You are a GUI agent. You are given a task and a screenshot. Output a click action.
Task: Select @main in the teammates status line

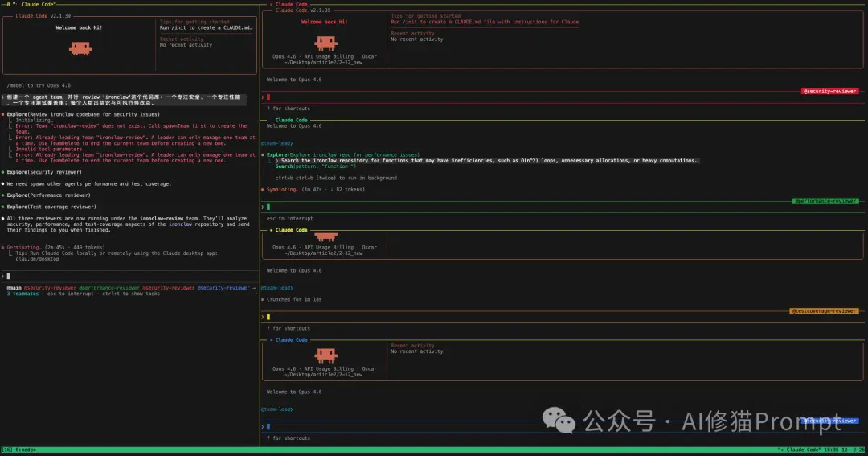(x=14, y=288)
